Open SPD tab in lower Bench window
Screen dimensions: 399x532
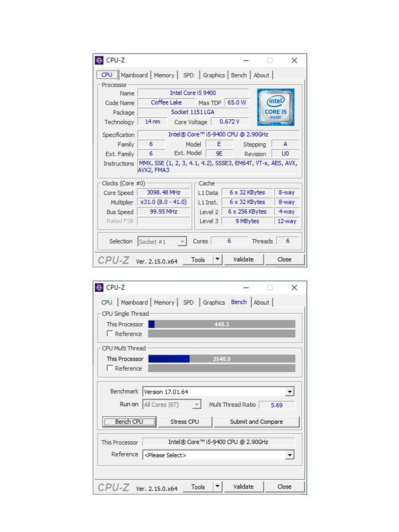point(188,303)
